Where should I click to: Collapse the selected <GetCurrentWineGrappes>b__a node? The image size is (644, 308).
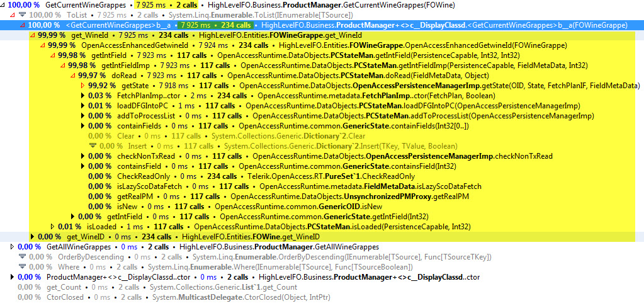[23, 25]
